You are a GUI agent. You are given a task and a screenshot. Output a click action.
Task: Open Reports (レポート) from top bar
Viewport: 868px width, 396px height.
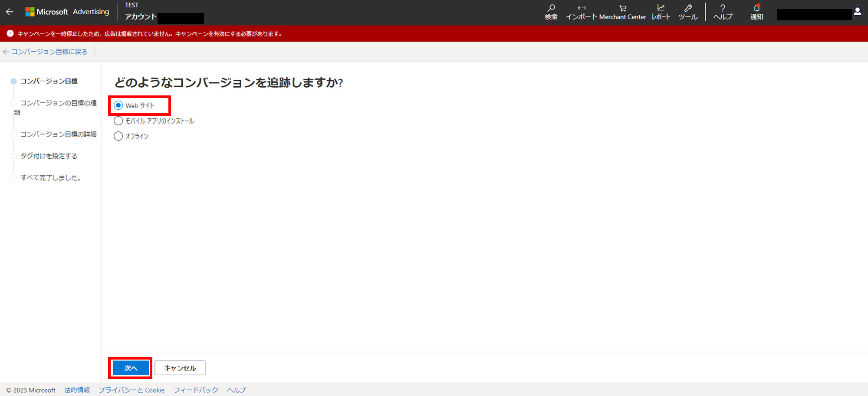(x=661, y=12)
